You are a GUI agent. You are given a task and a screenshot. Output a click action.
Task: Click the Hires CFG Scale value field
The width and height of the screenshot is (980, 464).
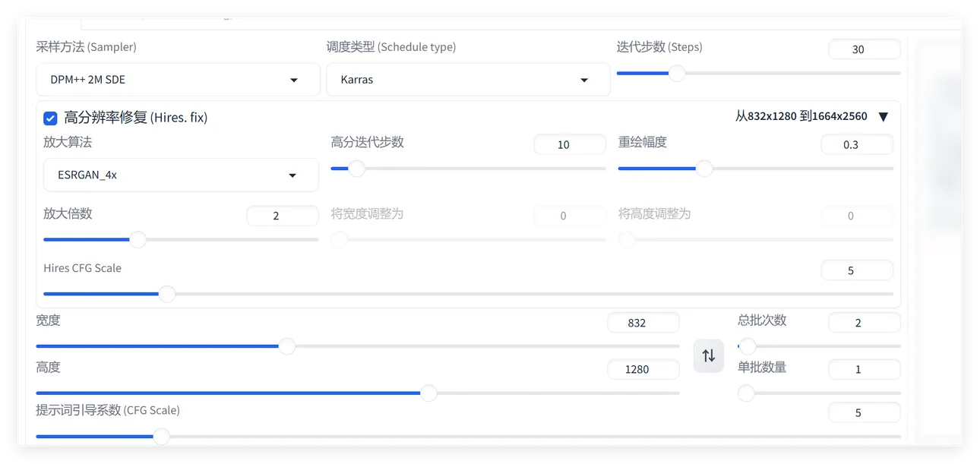tap(857, 270)
